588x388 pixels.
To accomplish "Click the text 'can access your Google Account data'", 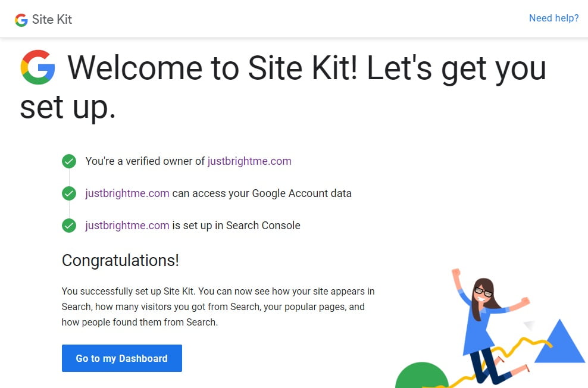I will click(262, 193).
